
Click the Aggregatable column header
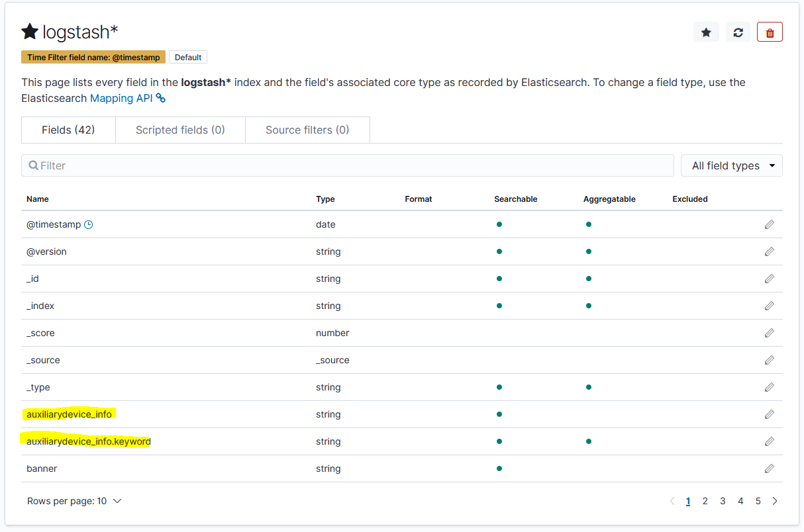pos(609,199)
